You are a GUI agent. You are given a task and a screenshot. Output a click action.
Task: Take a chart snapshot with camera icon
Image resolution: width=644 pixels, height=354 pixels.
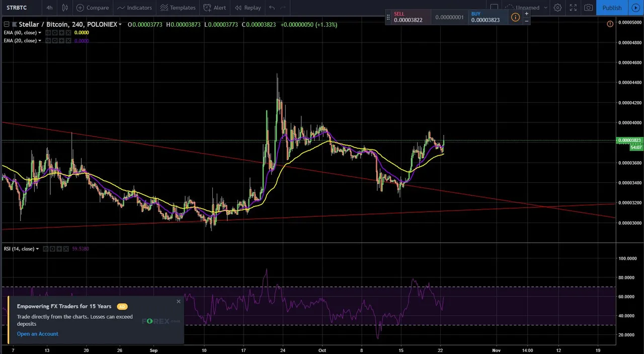(588, 8)
